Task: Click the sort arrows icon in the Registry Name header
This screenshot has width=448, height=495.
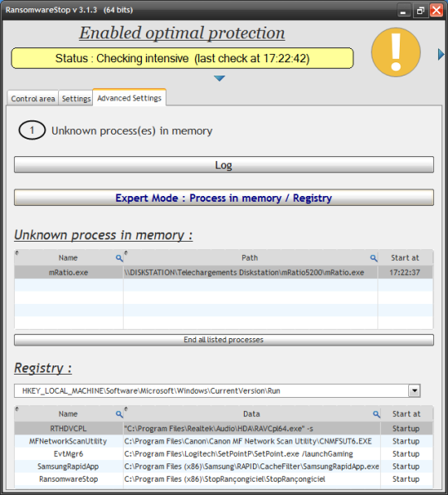Action: click(x=17, y=409)
